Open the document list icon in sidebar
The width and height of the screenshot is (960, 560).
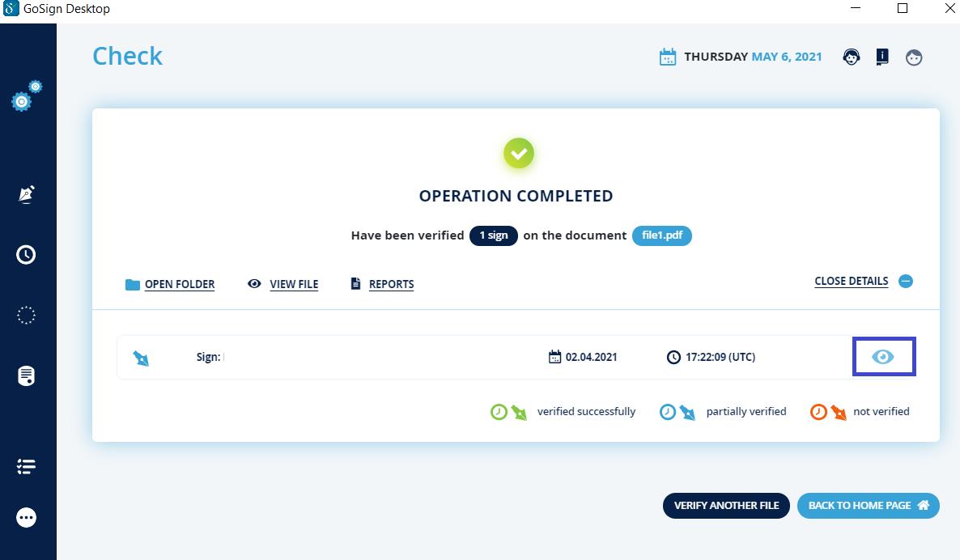pos(26,376)
